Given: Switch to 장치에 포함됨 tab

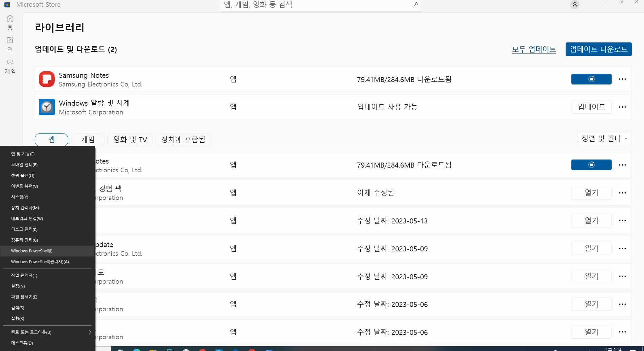Looking at the screenshot, I should pyautogui.click(x=183, y=139).
